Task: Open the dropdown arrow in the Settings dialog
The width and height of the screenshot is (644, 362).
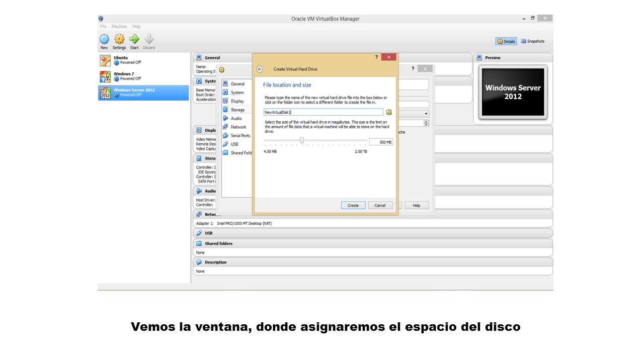Action: (426, 114)
